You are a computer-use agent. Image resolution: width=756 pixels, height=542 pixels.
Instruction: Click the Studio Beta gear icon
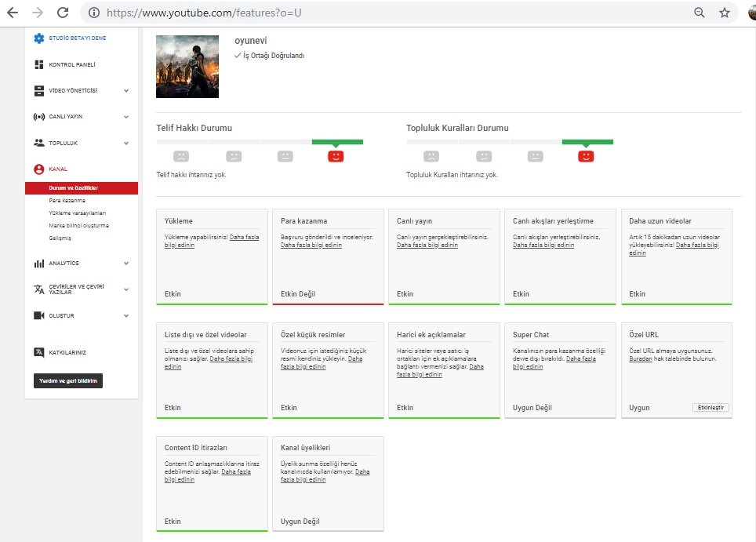coord(39,38)
